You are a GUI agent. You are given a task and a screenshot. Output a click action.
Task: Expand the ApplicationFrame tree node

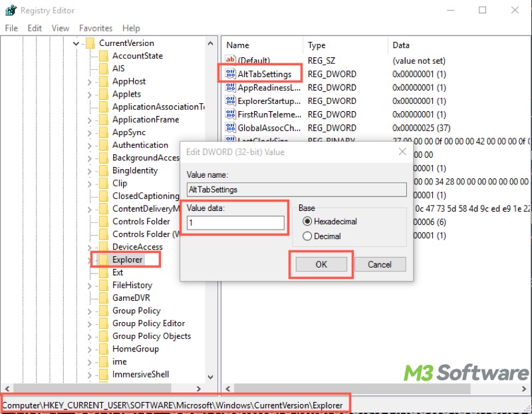point(89,120)
